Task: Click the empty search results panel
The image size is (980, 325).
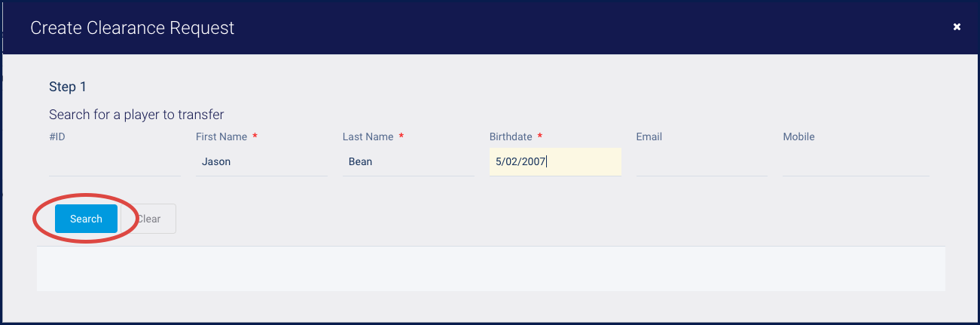Action: [491, 268]
